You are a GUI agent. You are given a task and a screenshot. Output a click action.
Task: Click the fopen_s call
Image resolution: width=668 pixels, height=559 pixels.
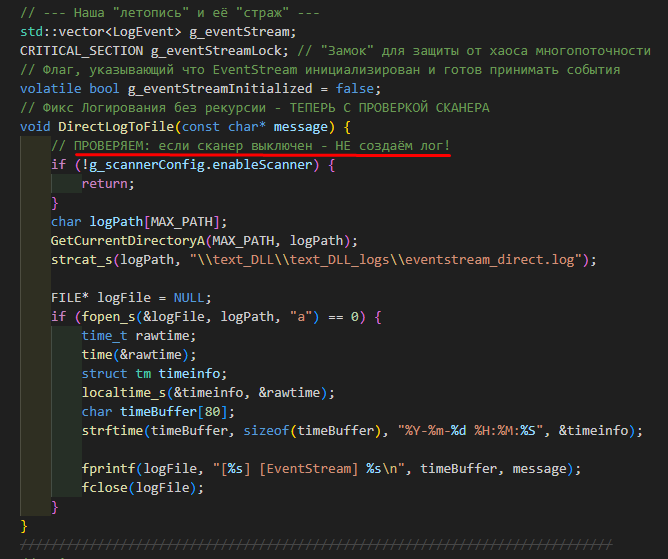point(103,316)
